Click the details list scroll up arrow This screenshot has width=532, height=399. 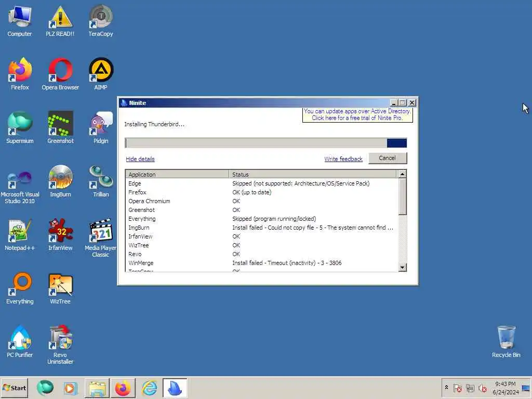pos(403,174)
